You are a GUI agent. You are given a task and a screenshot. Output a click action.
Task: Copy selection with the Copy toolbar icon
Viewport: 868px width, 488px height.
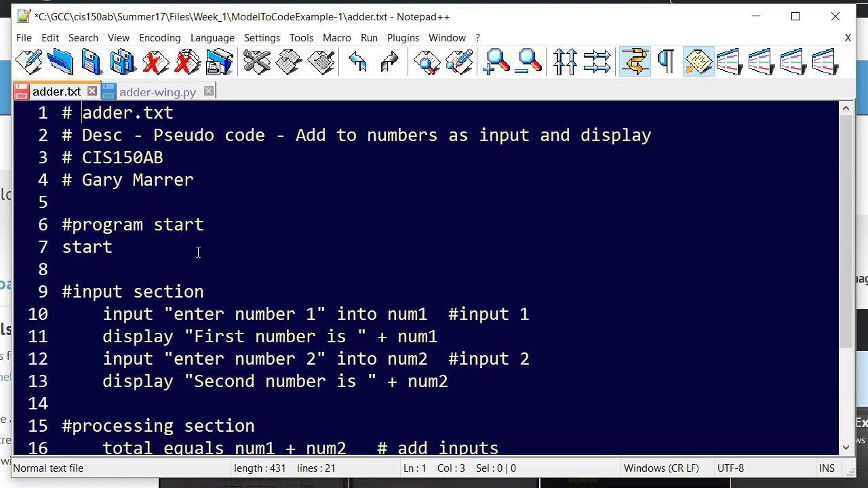(x=289, y=62)
